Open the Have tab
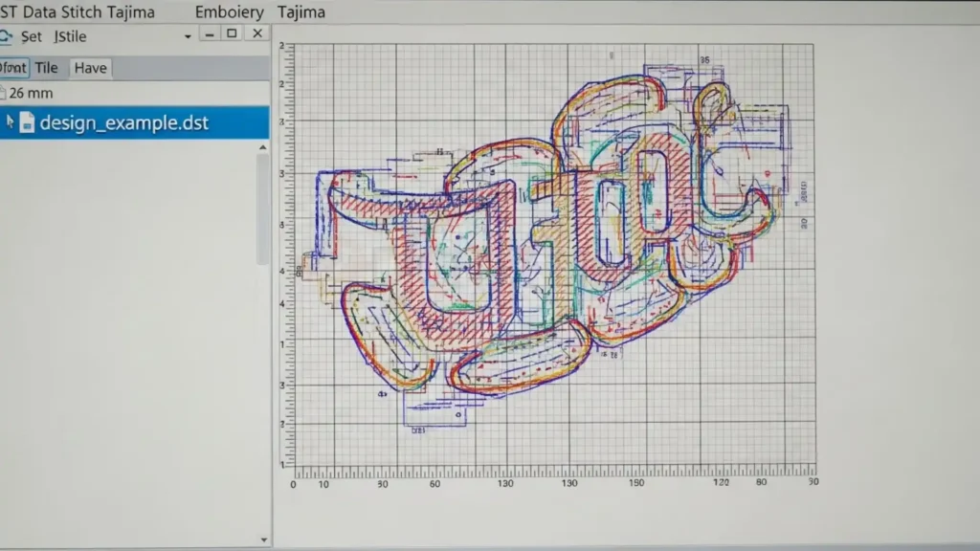Viewport: 980px width, 551px height. [x=91, y=68]
